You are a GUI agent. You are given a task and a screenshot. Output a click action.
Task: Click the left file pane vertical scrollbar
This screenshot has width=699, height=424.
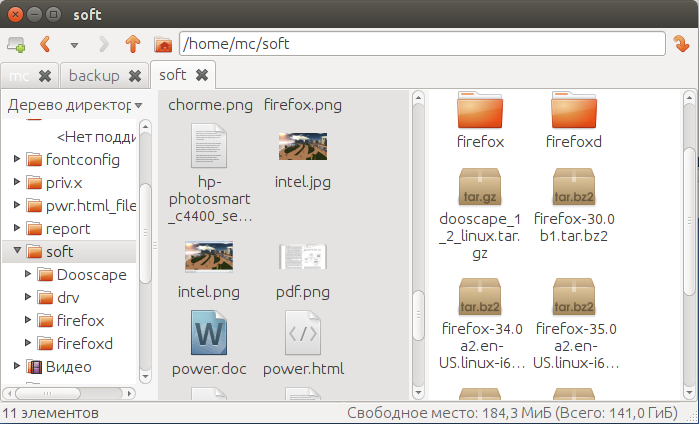coord(418,245)
